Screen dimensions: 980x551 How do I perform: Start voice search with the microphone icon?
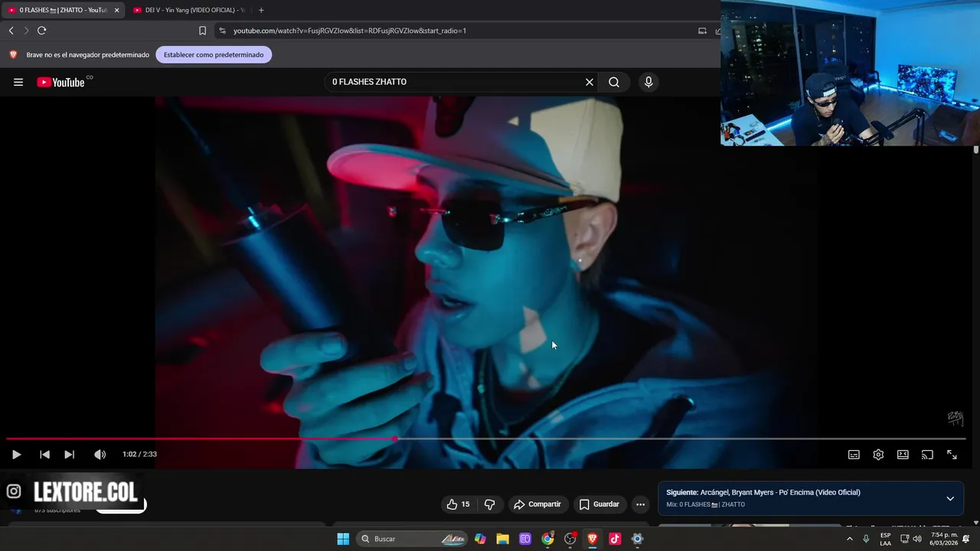click(x=648, y=82)
